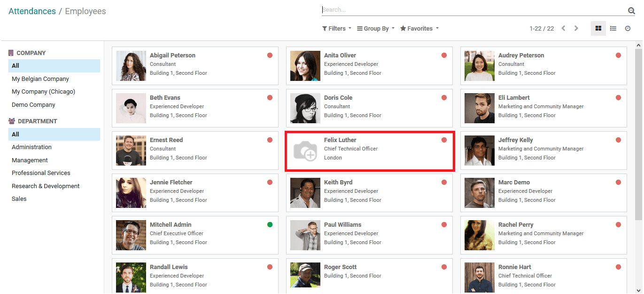Click Felix Luther's London location text
This screenshot has height=294, width=644.
[x=333, y=158]
